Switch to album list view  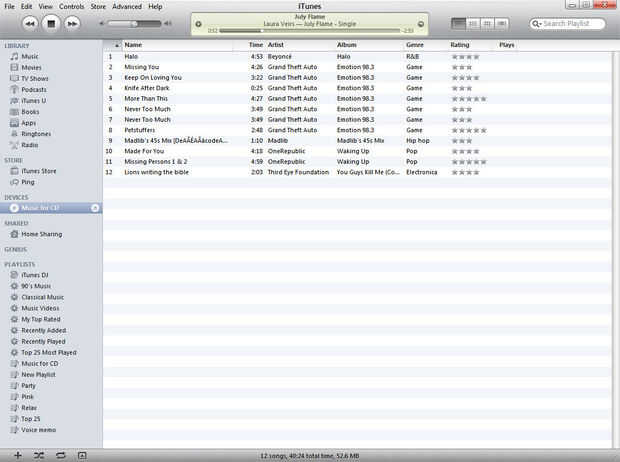coord(473,24)
